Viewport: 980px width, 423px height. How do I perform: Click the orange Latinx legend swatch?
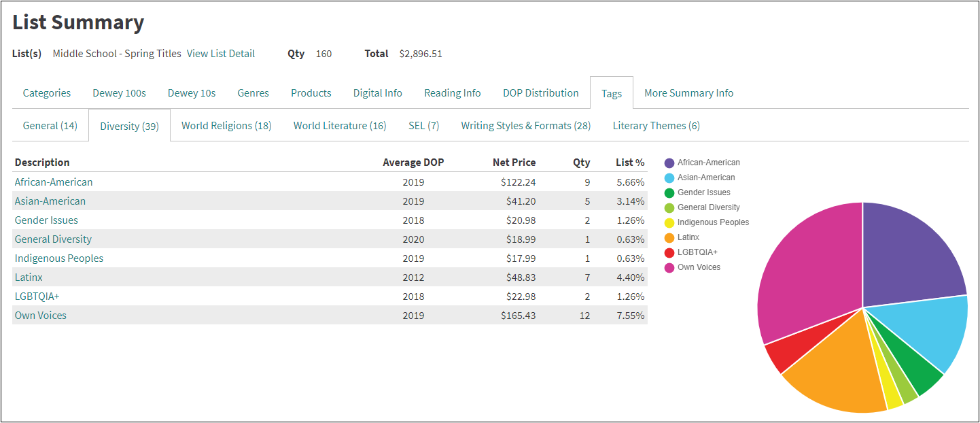[x=669, y=238]
